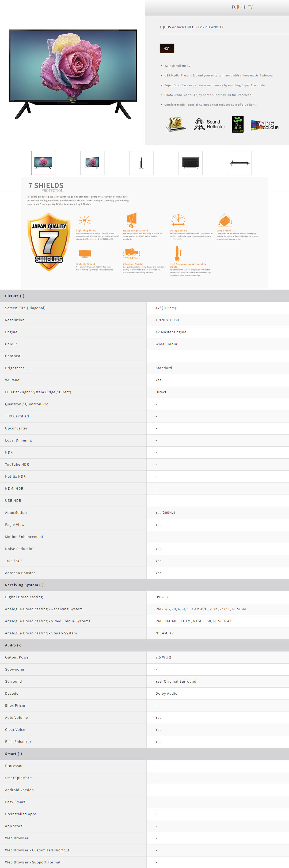Click the Heavy Weight Shield icon
This screenshot has width=289, height=868.
(132, 220)
